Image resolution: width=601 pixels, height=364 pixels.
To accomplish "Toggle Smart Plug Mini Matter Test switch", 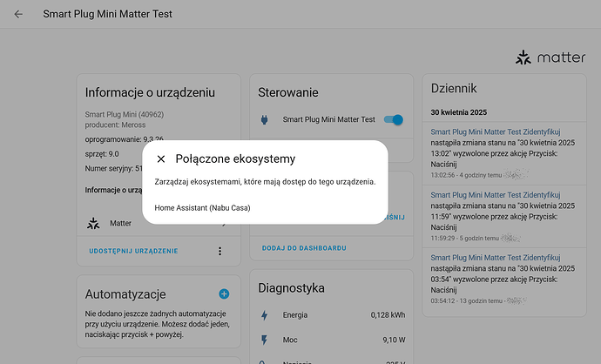I will [x=394, y=119].
